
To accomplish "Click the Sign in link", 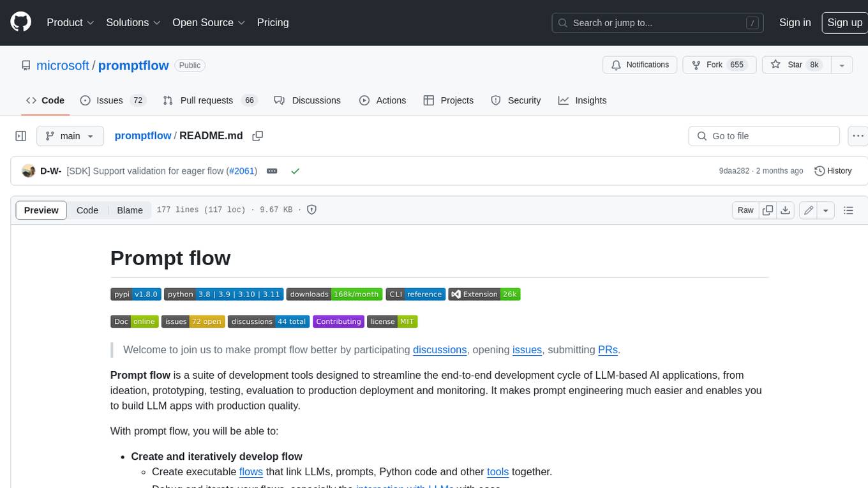I will tap(795, 22).
